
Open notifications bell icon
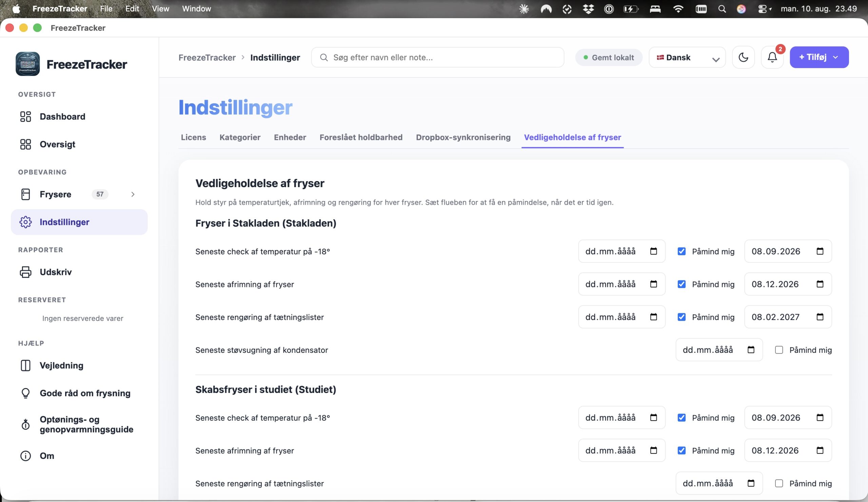tap(772, 57)
